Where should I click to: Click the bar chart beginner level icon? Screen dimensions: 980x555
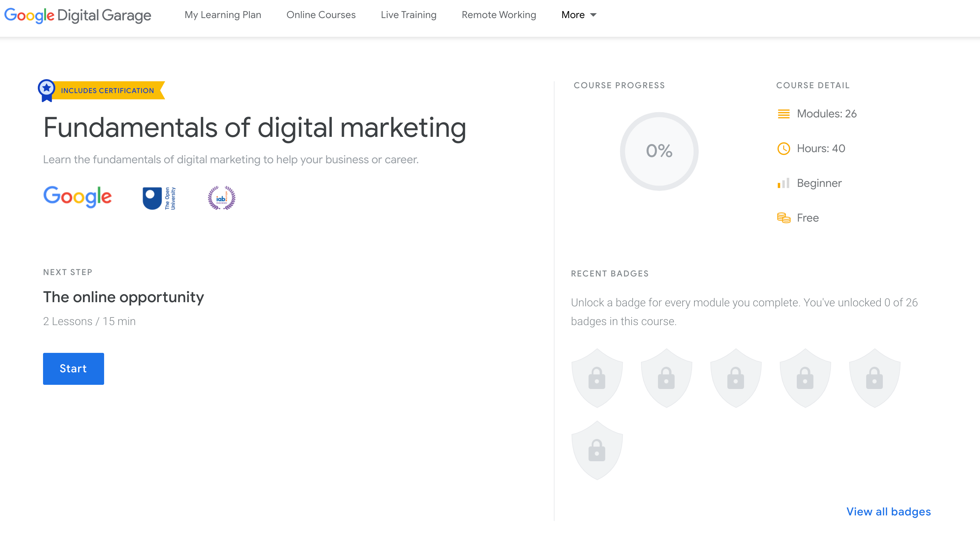tap(782, 182)
